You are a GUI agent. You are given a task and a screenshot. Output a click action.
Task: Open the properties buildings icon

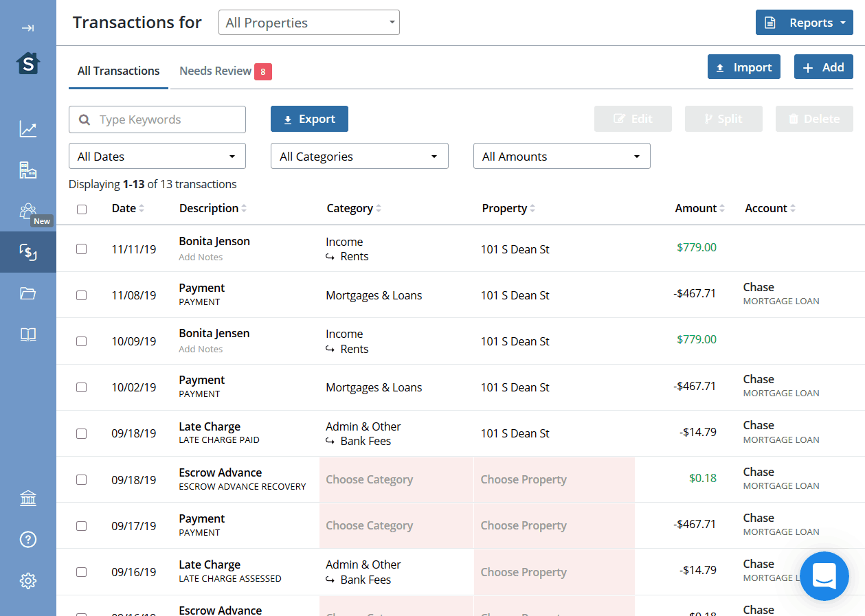28,170
